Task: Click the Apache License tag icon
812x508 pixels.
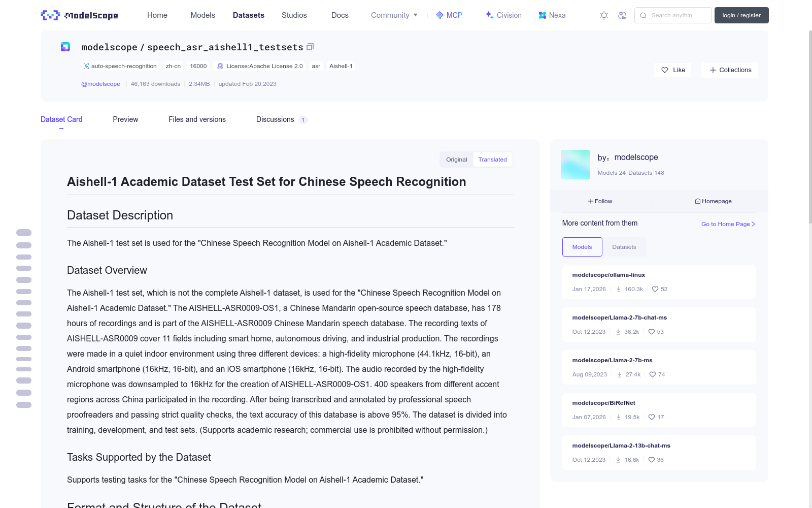Action: [220, 66]
